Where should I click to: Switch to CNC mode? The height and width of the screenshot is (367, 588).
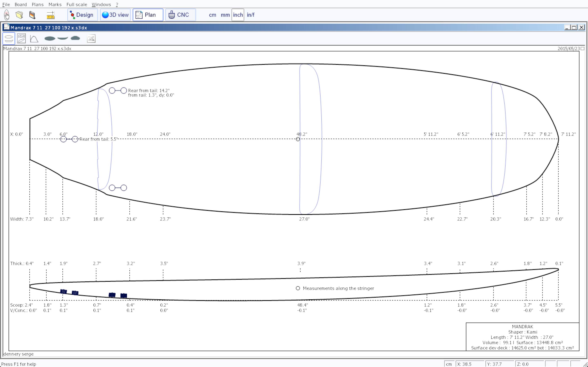(x=180, y=15)
